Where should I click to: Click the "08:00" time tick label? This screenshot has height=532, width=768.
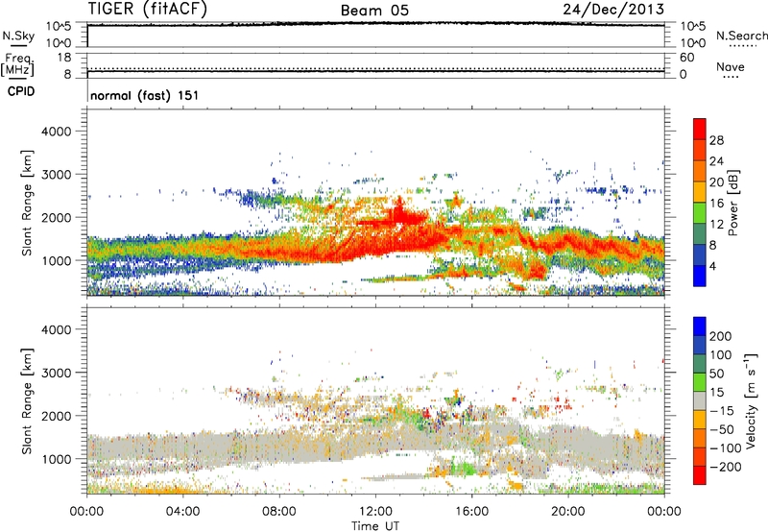point(279,512)
